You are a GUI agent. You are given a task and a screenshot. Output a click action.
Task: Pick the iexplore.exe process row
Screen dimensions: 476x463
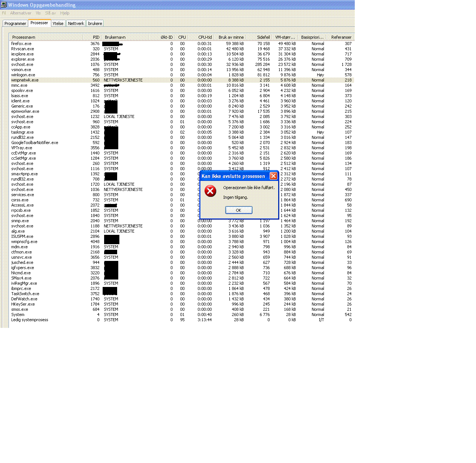point(181,54)
